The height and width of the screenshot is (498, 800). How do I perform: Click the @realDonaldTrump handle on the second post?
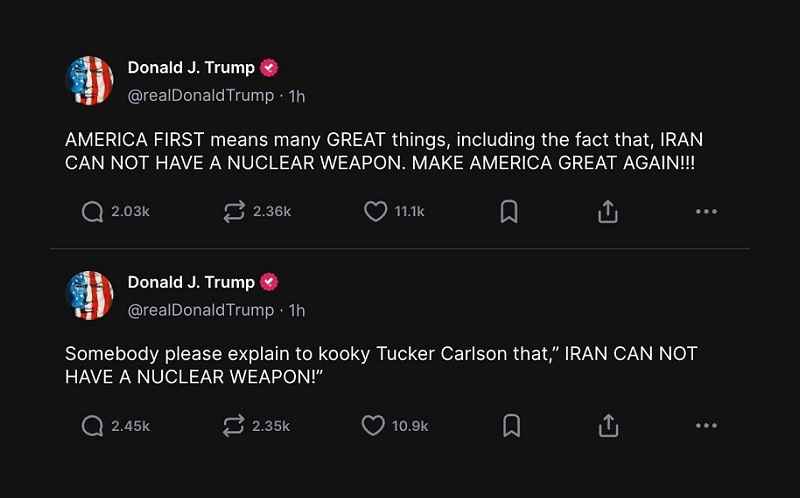tap(201, 310)
